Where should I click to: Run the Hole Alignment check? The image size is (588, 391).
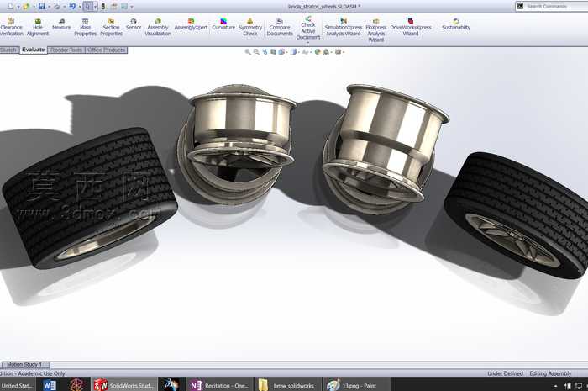point(38,27)
